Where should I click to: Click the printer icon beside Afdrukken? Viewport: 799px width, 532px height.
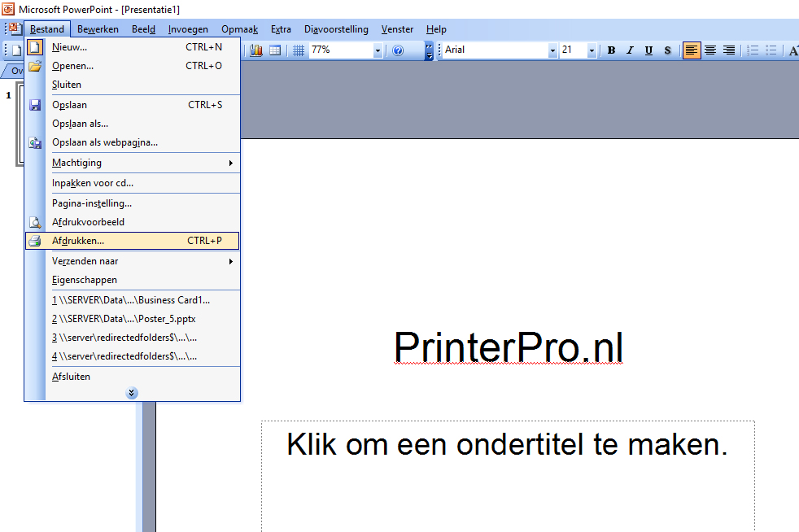coord(35,241)
